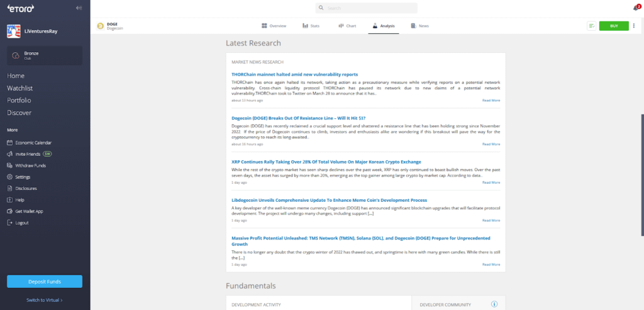
Task: Click the DOGE ticker name
Action: (x=112, y=25)
